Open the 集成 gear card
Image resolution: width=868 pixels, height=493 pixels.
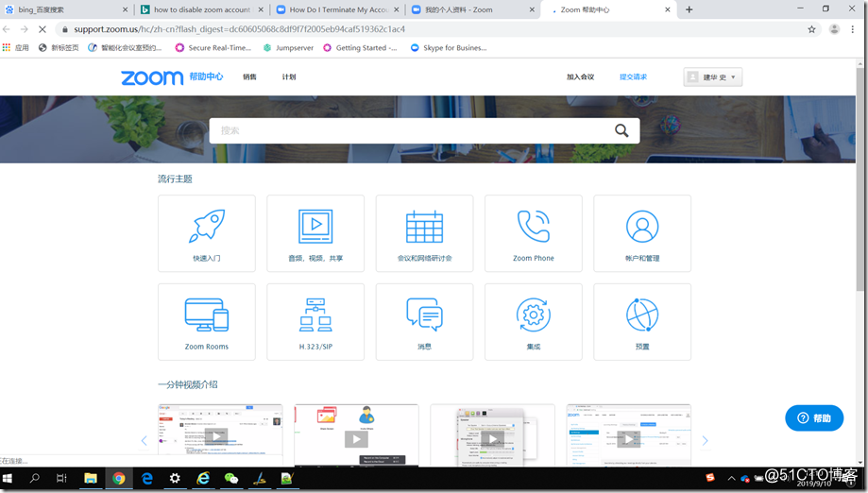pos(533,322)
